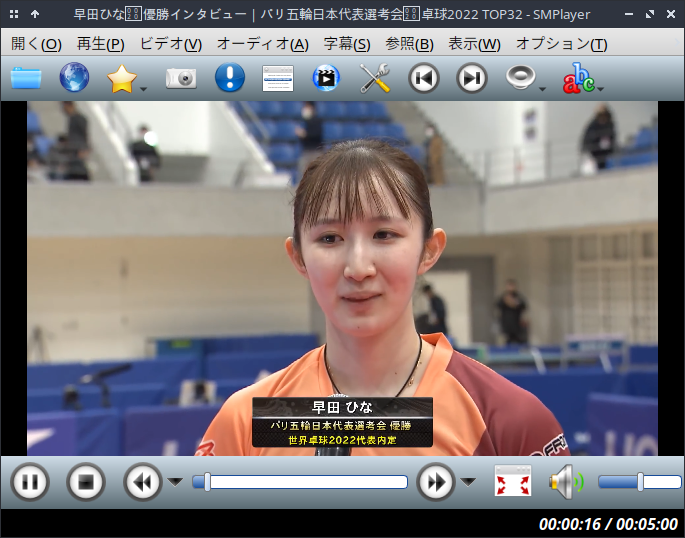Show file information via the exclamation icon
The image size is (685, 538).
point(230,77)
